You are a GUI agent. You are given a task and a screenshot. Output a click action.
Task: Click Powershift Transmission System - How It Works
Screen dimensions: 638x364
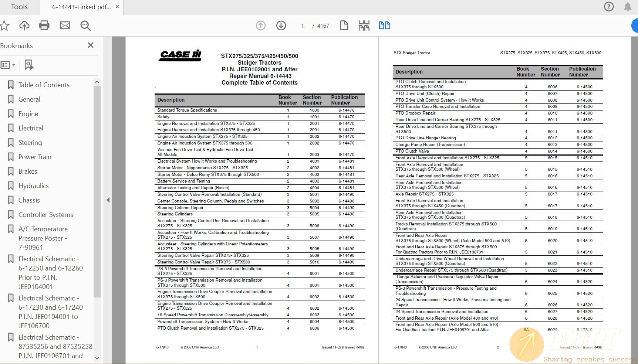[203, 322]
